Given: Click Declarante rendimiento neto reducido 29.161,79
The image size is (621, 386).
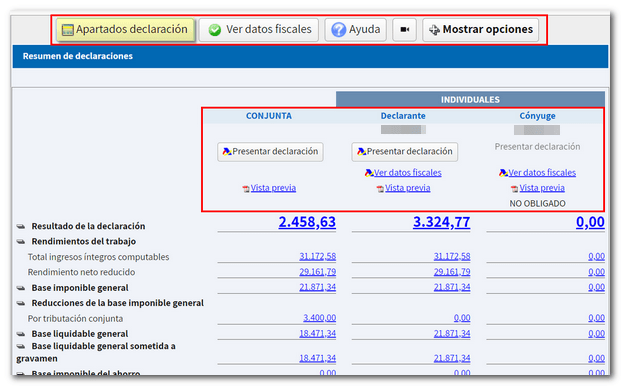Looking at the screenshot, I should pyautogui.click(x=452, y=272).
